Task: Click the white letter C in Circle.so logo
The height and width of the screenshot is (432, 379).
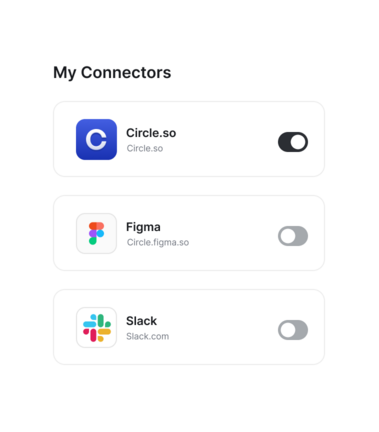Action: point(96,139)
